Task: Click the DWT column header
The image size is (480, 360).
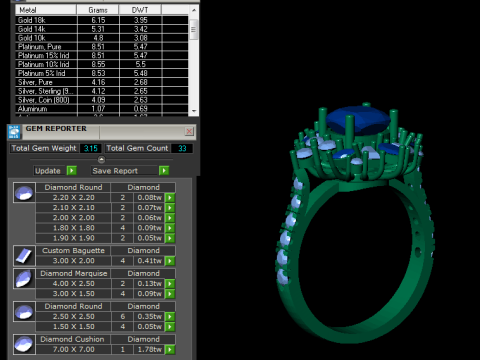Action: (x=140, y=10)
